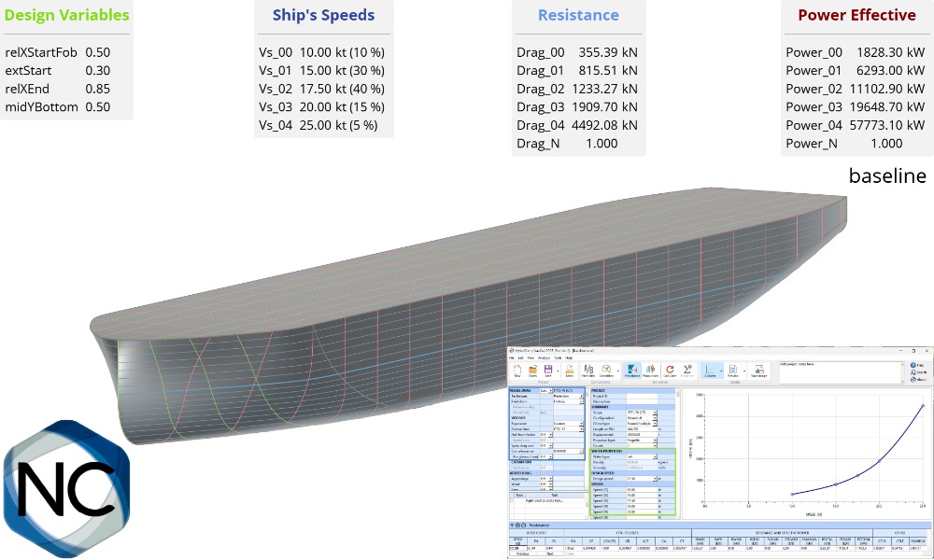Open the Propulsor type Propeller dropdown
934x560 pixels.
[x=654, y=441]
